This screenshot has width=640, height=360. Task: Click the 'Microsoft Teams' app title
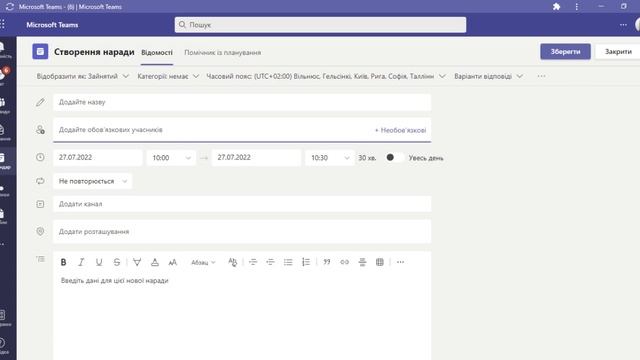tap(52, 25)
